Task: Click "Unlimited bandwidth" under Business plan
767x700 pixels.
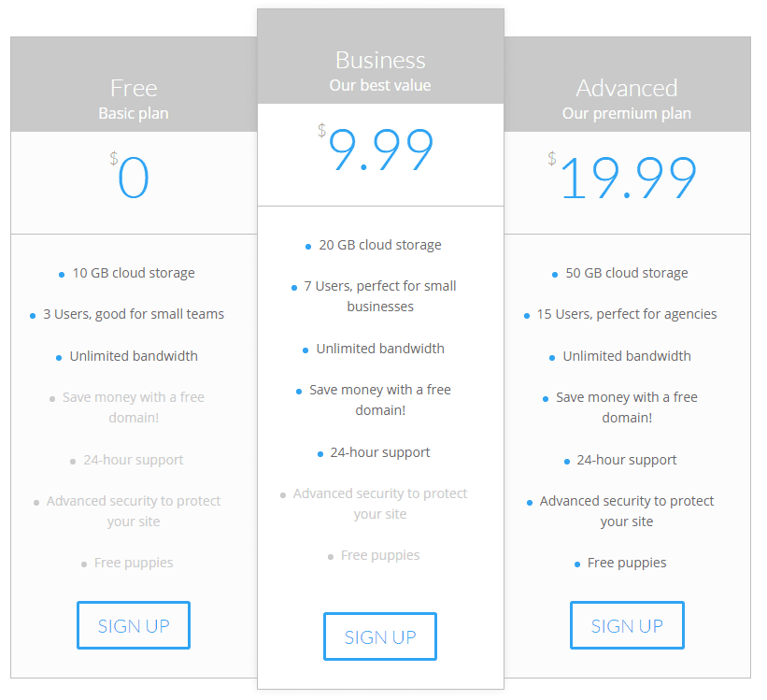Action: (379, 349)
